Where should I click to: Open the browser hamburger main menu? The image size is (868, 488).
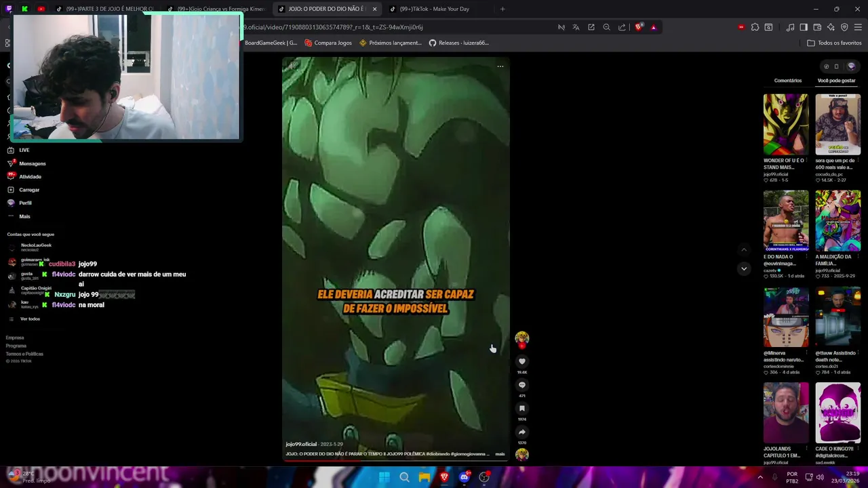pos(858,27)
